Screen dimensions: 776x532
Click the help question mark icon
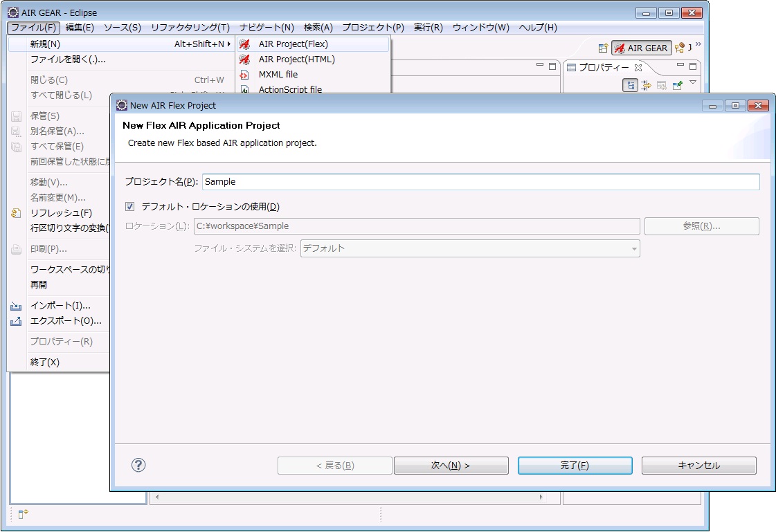pos(138,465)
